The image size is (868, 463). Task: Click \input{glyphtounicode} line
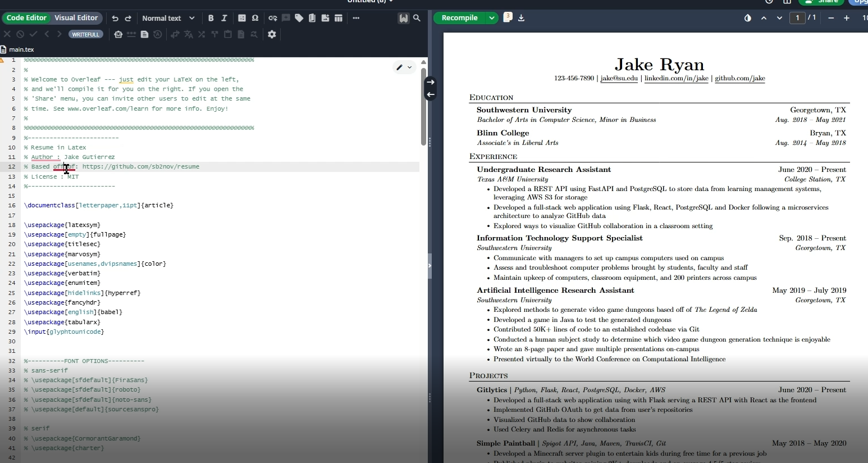[64, 332]
